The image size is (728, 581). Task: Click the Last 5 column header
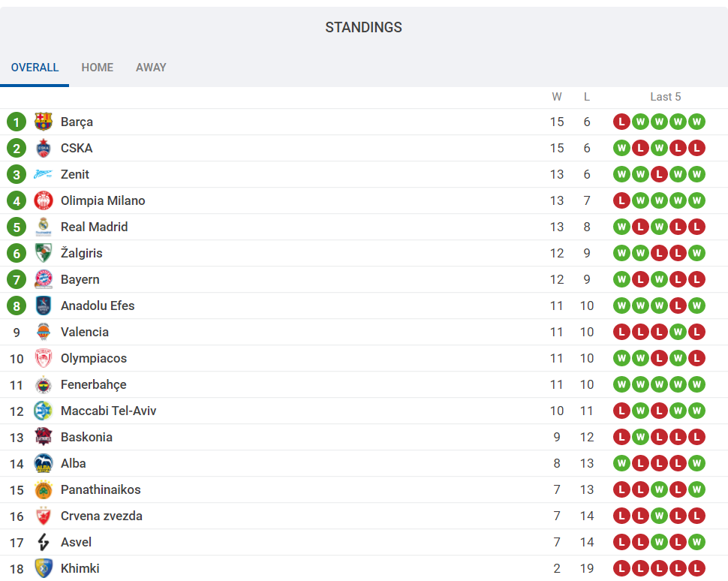[665, 97]
